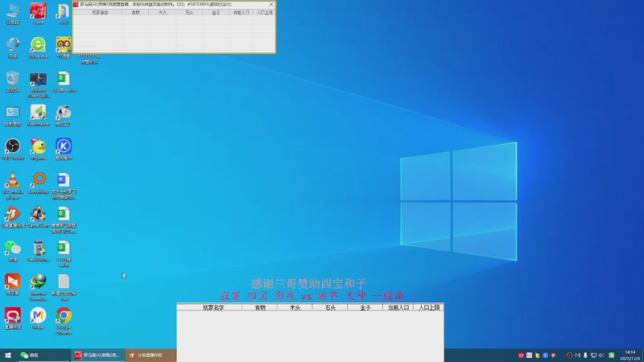Open the Recycle Bin
Screen dimensions: 644x362
coord(13,81)
